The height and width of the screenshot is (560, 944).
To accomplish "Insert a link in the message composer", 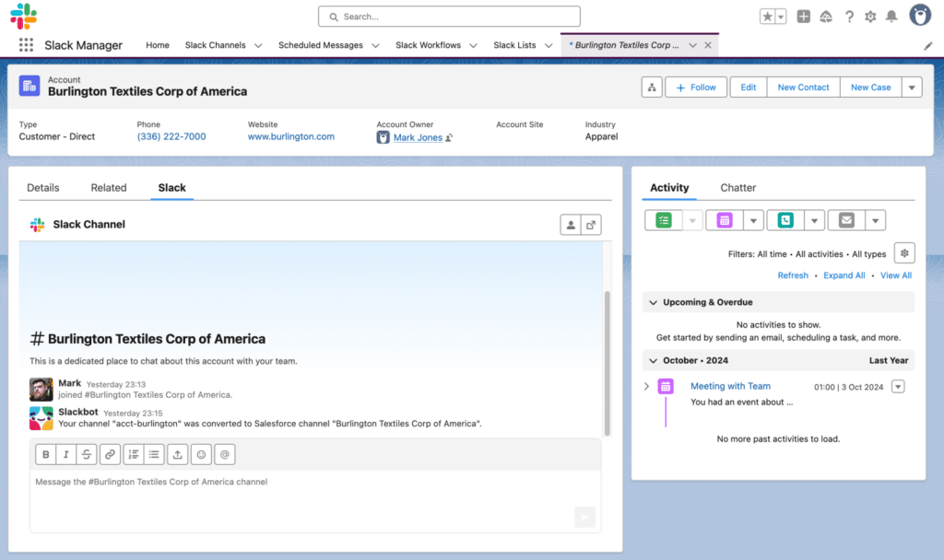I will [x=111, y=455].
